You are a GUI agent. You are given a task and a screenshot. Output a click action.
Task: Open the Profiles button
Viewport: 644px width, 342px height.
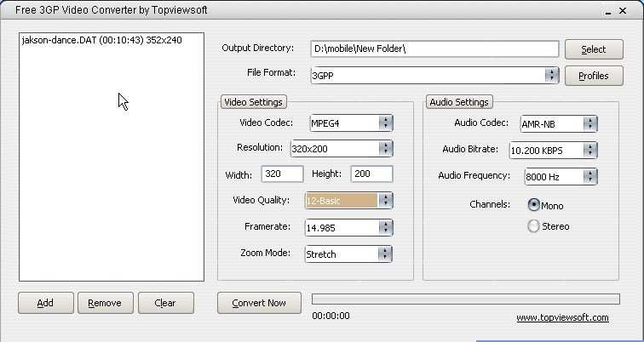point(594,76)
